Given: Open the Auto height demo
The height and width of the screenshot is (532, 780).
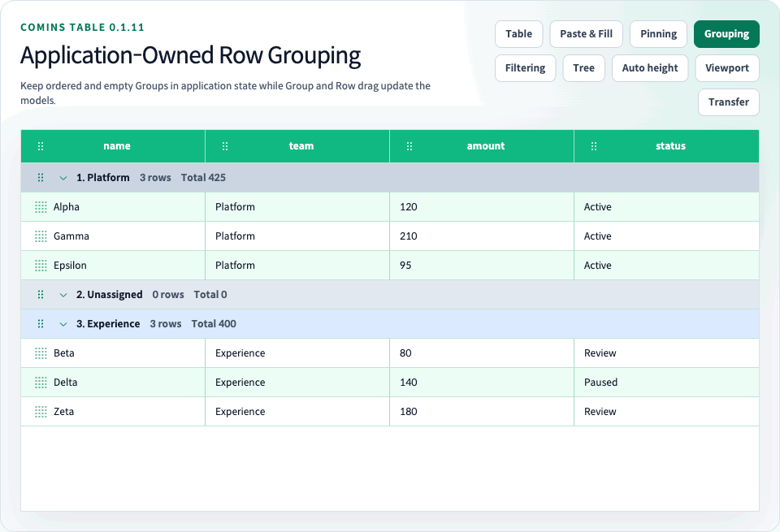Looking at the screenshot, I should coord(650,68).
